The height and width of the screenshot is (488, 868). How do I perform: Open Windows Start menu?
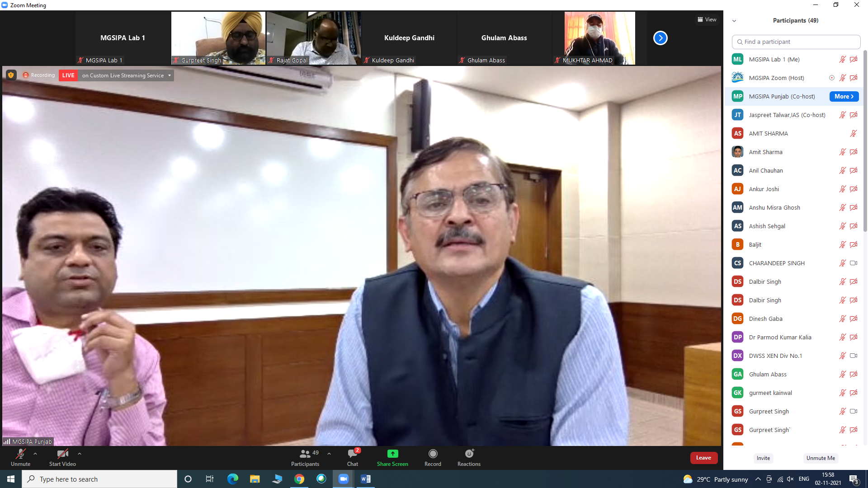click(11, 479)
